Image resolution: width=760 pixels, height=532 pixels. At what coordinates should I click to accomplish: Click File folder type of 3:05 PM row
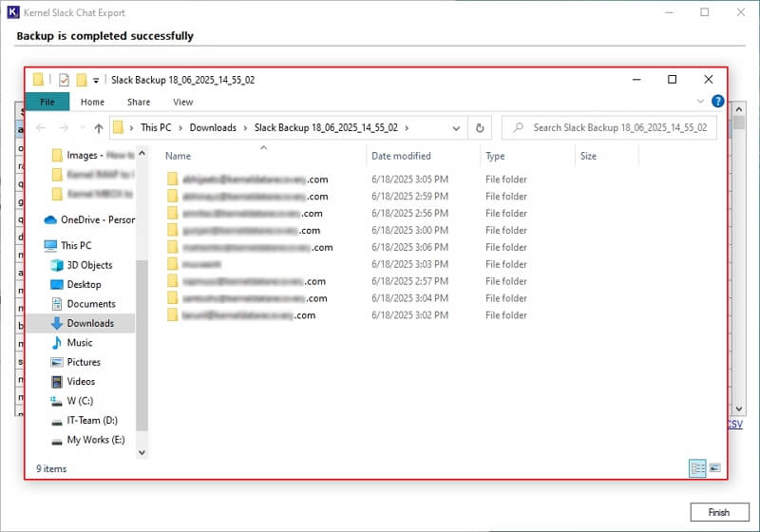coord(506,180)
